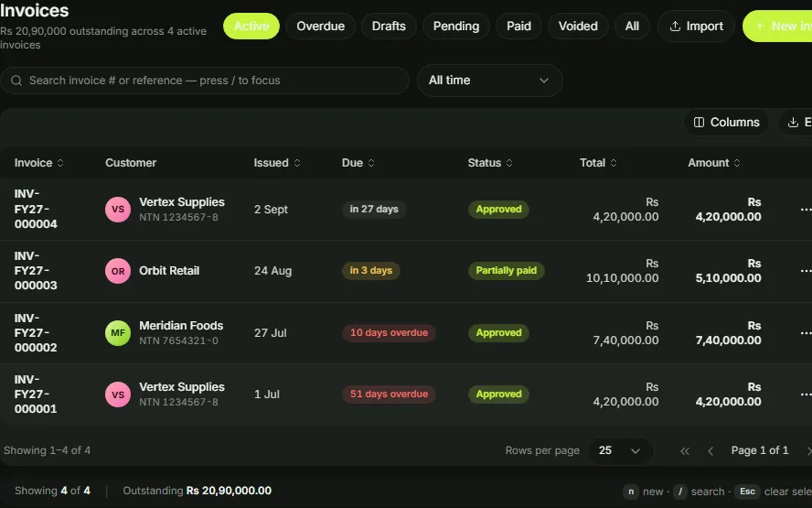
Task: Go to previous page chevron
Action: point(710,451)
